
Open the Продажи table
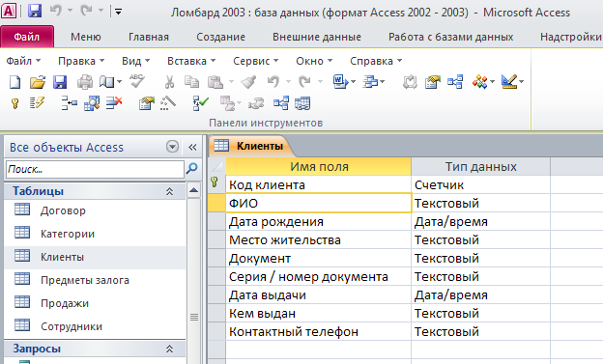pos(65,303)
